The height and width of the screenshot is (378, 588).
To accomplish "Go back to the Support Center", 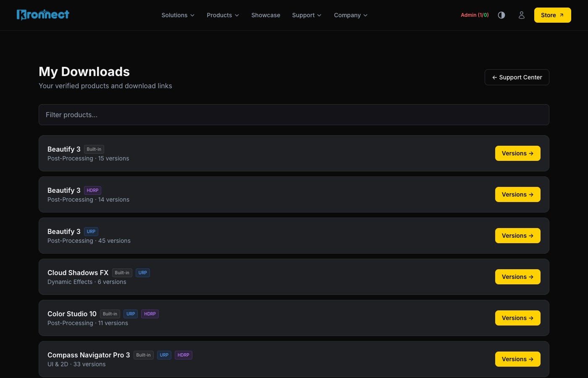I will [x=517, y=77].
